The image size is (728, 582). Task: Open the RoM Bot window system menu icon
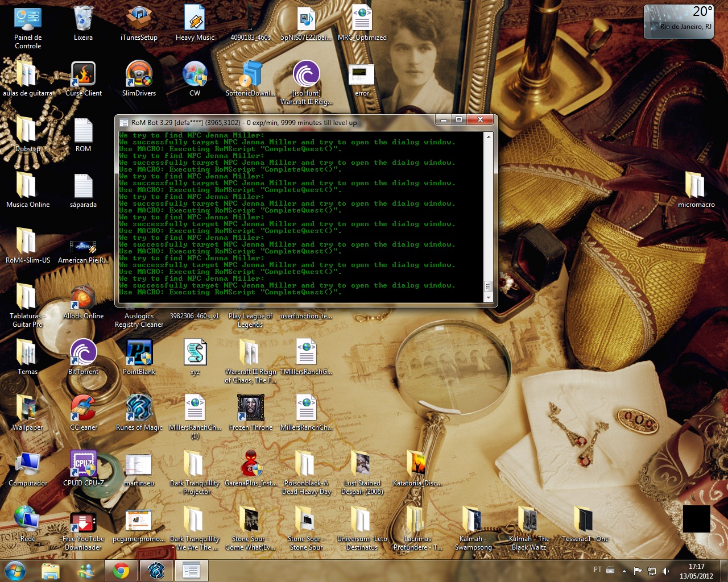[123, 122]
